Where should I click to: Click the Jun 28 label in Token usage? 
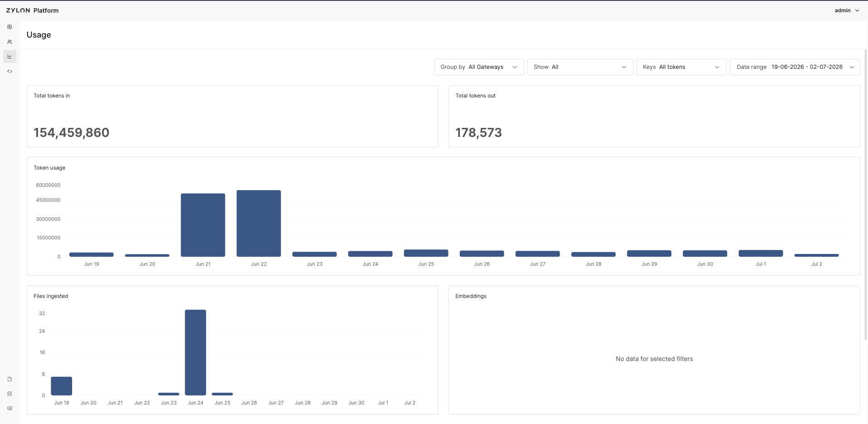593,264
